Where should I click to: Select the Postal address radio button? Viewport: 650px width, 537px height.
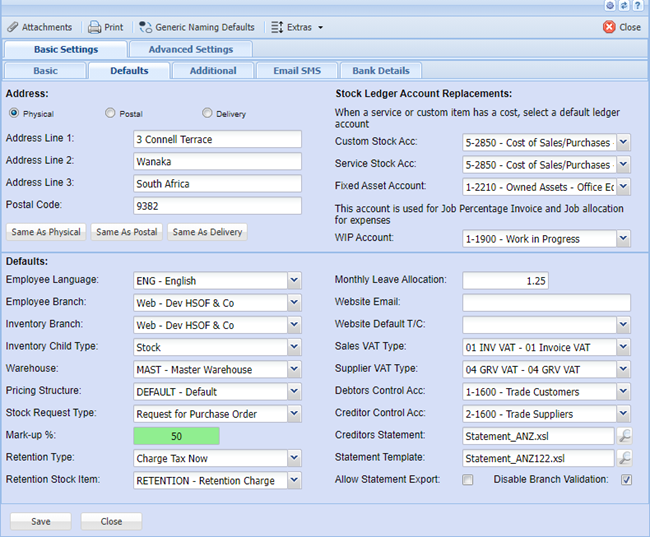pos(110,114)
